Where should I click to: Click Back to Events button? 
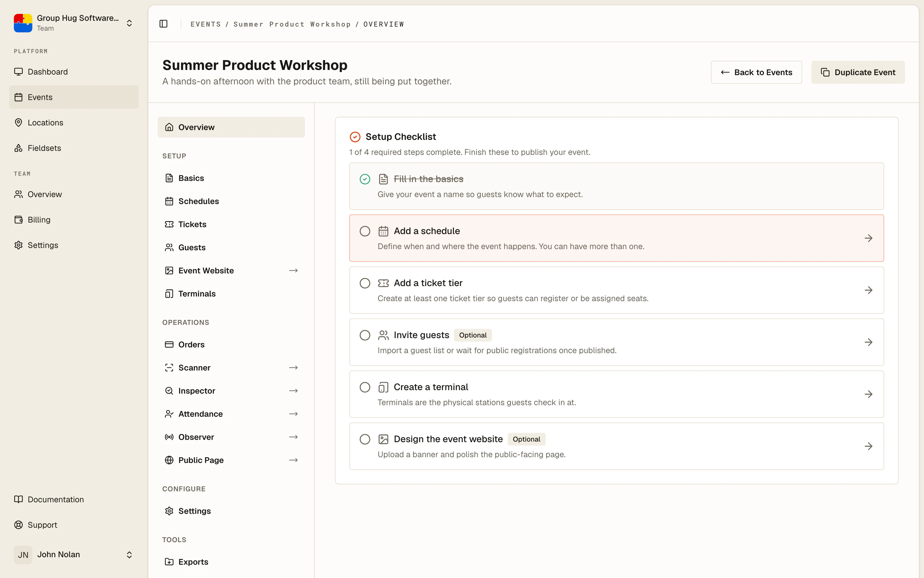tap(756, 72)
